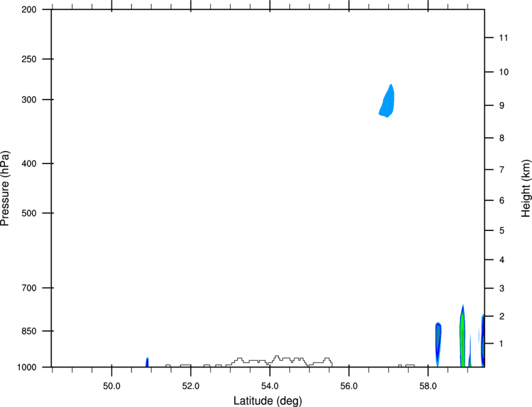Pick the 8 km height label
The width and height of the screenshot is (532, 407).
(x=502, y=138)
